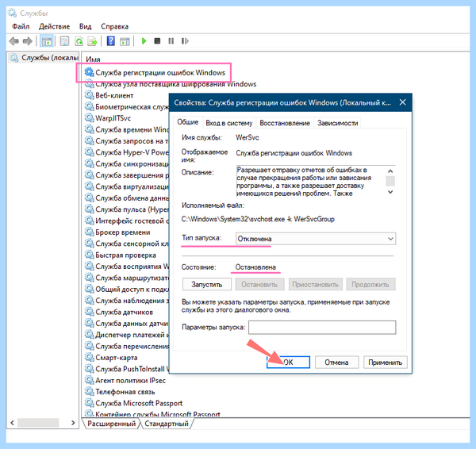Image resolution: width=476 pixels, height=449 pixels.
Task: Click the Службы window title icon
Action: coord(13,13)
